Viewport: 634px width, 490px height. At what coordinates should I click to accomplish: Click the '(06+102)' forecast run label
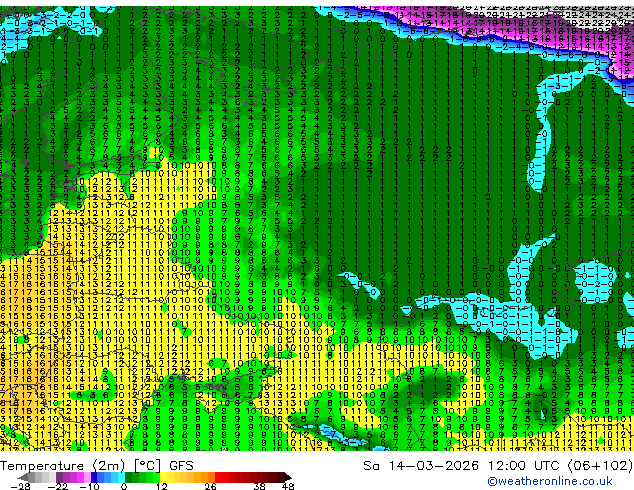pyautogui.click(x=600, y=466)
